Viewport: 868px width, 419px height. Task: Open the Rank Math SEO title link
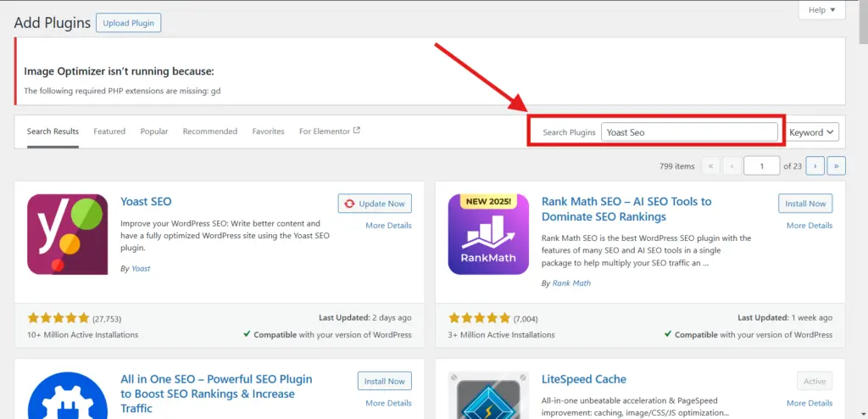(x=626, y=209)
